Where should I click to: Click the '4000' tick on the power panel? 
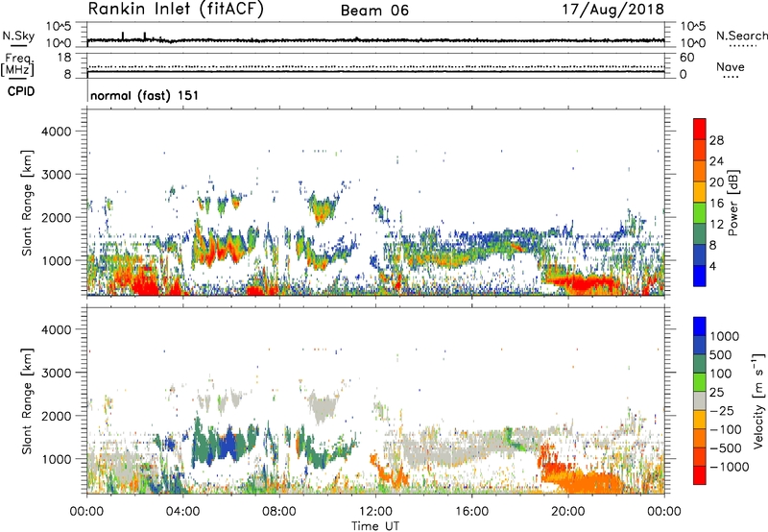coord(57,132)
